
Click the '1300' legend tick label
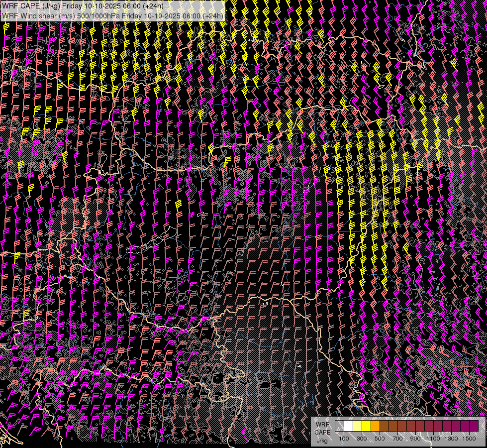click(x=451, y=439)
